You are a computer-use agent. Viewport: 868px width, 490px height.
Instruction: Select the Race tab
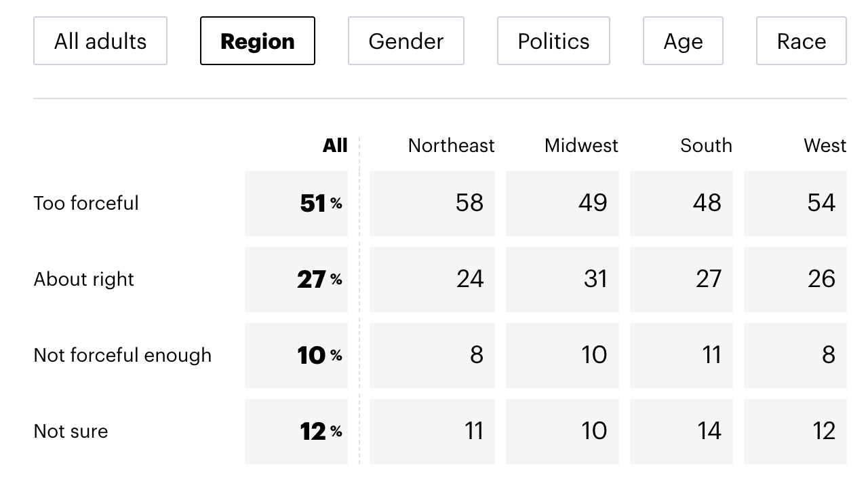click(x=801, y=41)
